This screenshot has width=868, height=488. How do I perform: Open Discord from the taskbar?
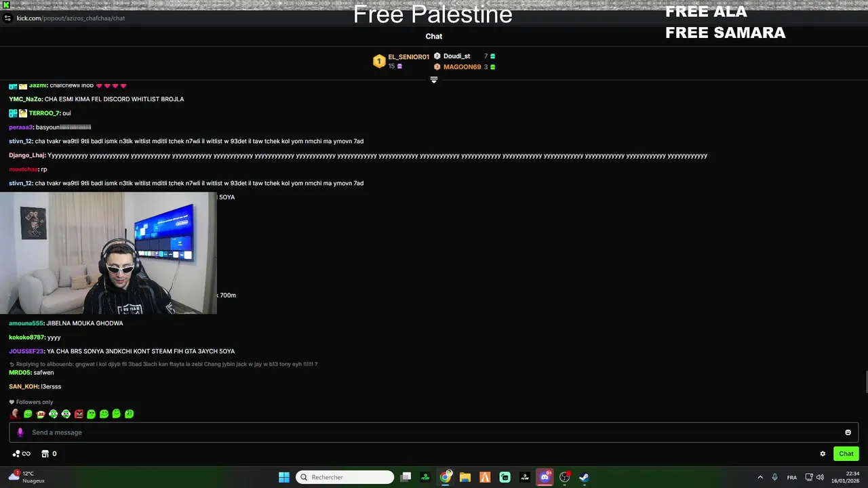click(x=545, y=477)
